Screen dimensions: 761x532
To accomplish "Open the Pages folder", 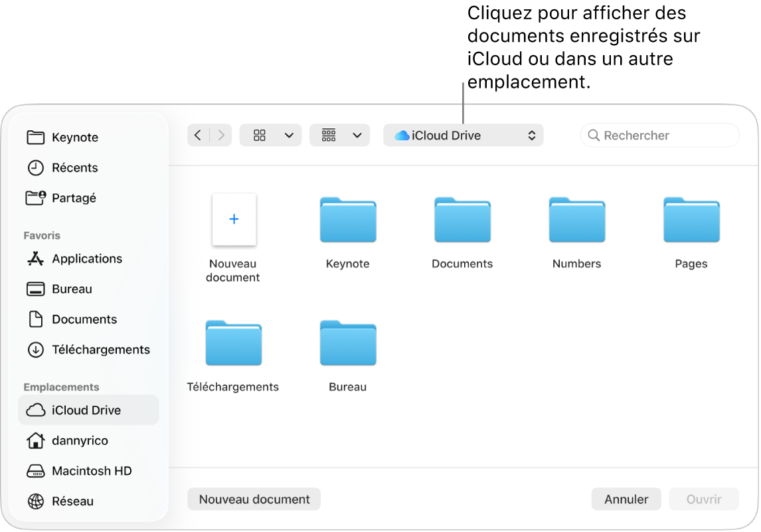I will tap(691, 220).
